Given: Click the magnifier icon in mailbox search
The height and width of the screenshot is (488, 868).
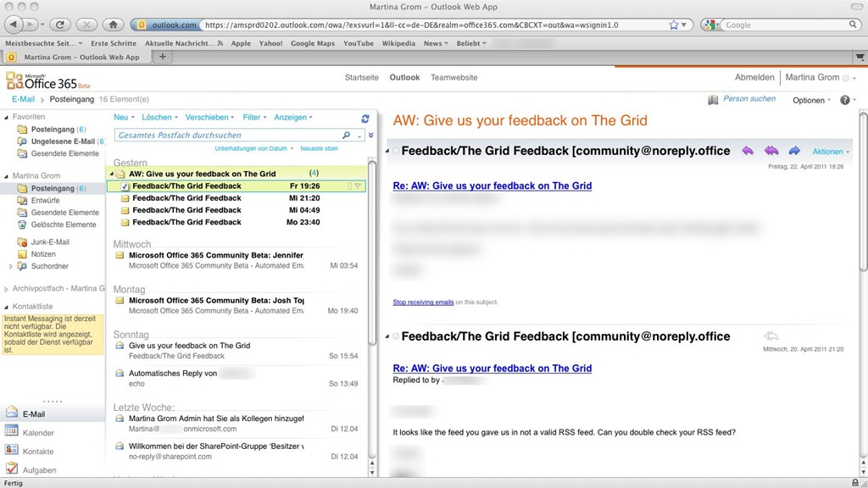Looking at the screenshot, I should click(x=346, y=136).
